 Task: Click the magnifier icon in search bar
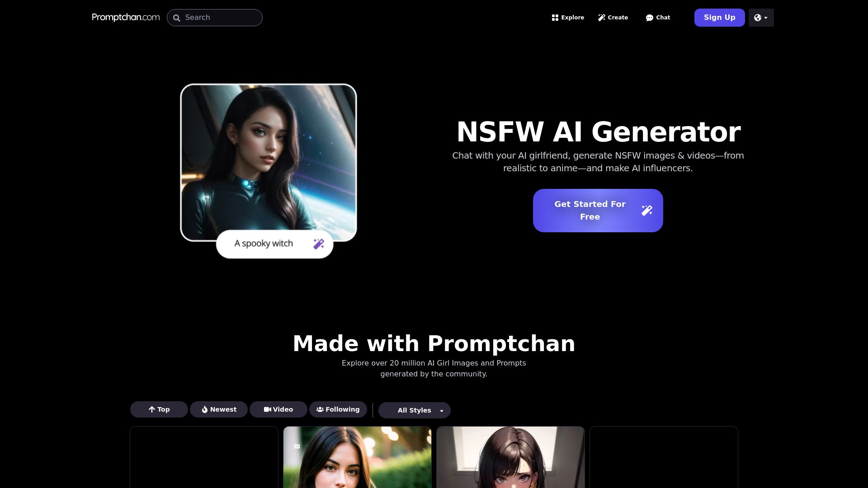177,18
